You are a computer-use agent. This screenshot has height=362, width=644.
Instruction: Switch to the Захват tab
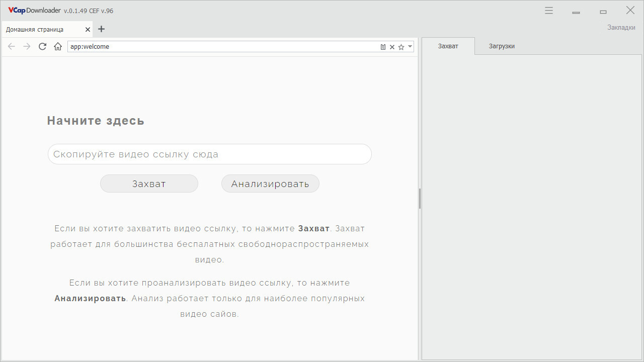(x=448, y=46)
